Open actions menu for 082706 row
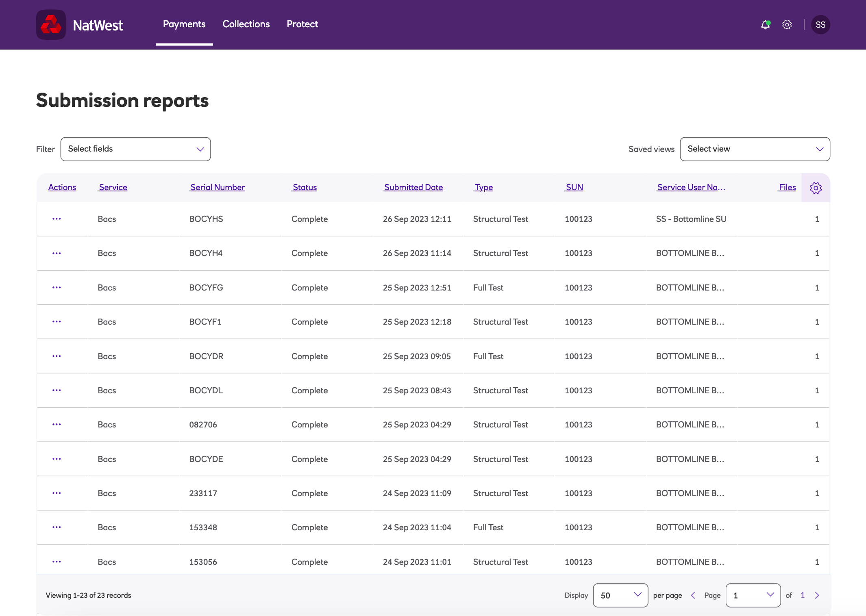Image resolution: width=866 pixels, height=616 pixels. click(57, 425)
